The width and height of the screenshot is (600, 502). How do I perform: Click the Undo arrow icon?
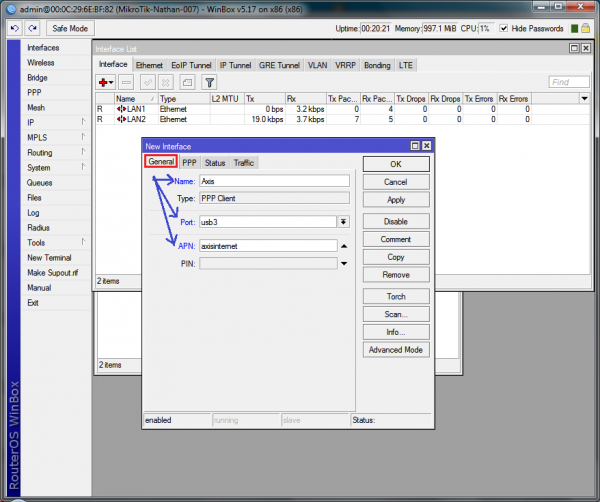(15, 28)
